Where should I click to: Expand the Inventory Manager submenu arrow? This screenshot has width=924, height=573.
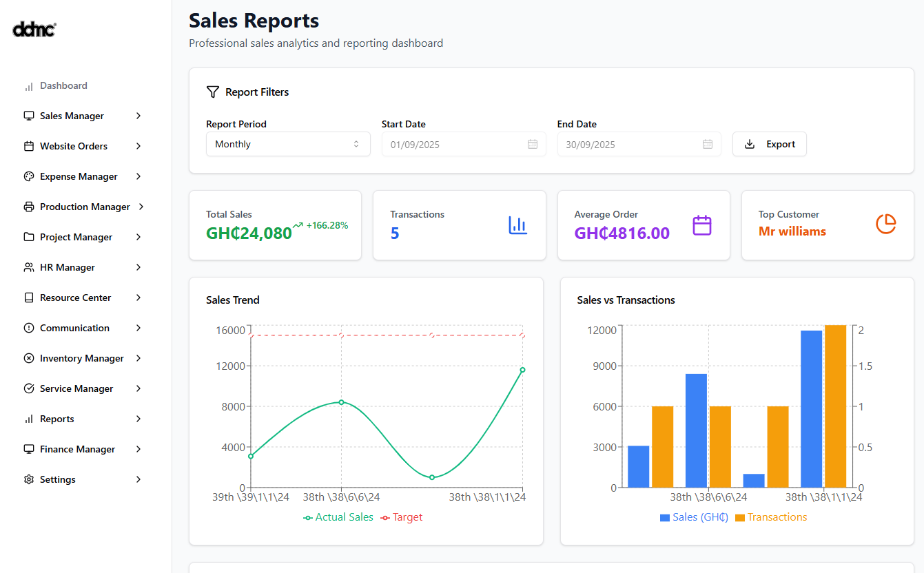[x=138, y=358]
